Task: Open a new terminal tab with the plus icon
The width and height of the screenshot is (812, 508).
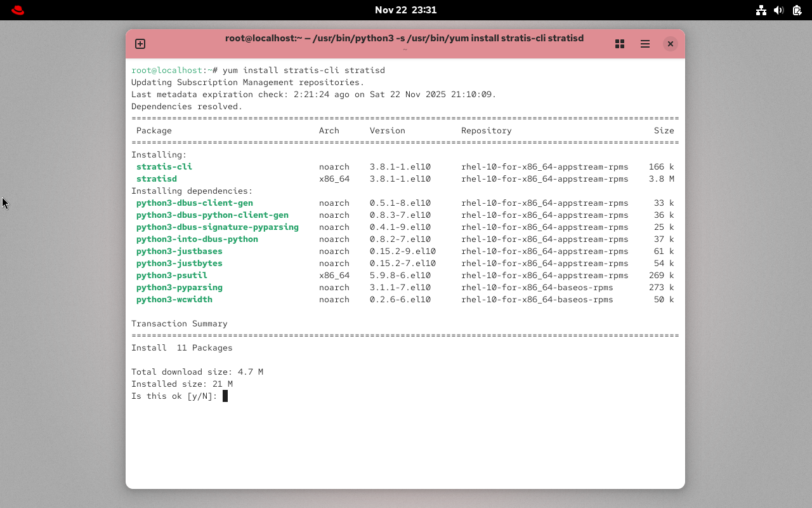Action: coord(140,44)
